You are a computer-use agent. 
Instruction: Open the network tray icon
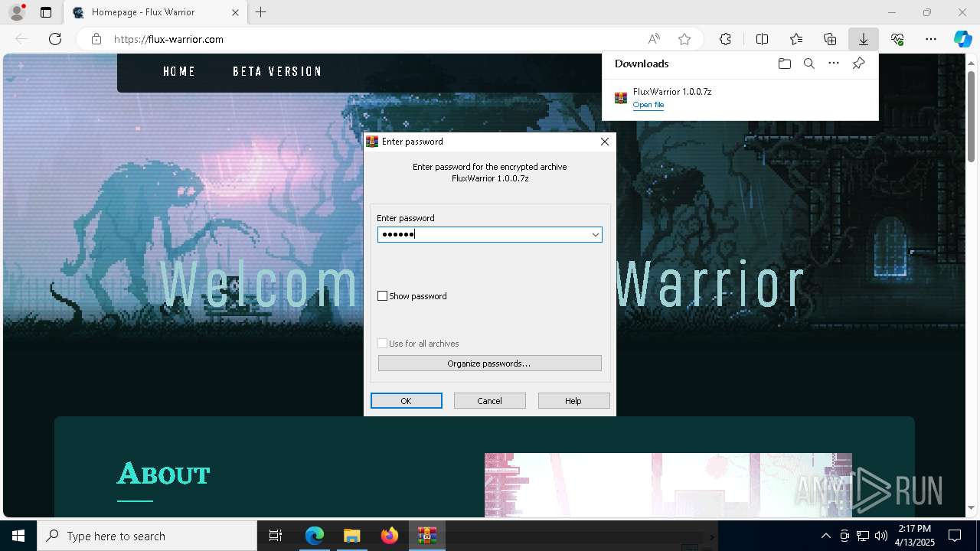pos(863,536)
